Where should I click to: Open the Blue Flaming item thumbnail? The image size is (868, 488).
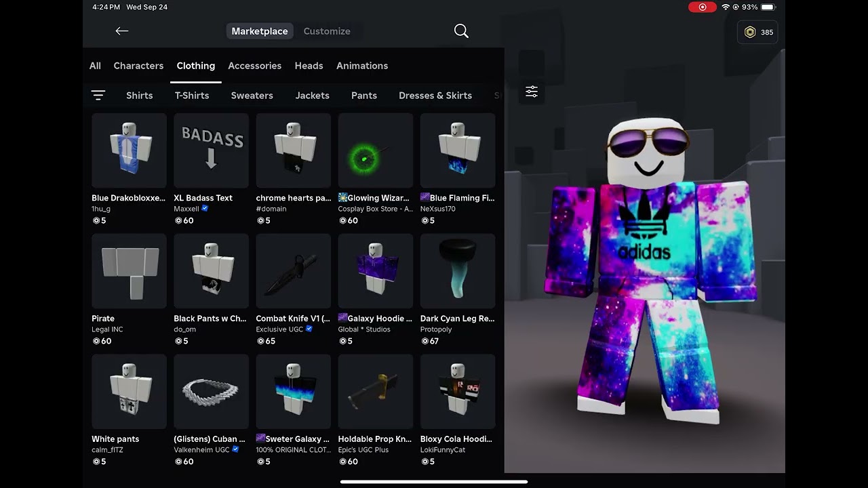pyautogui.click(x=458, y=150)
